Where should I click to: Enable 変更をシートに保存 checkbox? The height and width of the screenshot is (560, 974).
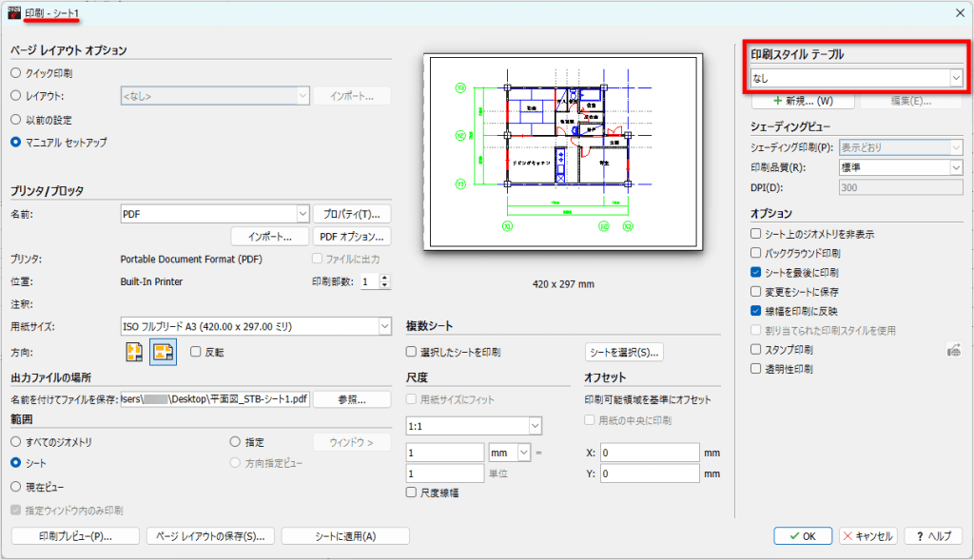[x=756, y=291]
